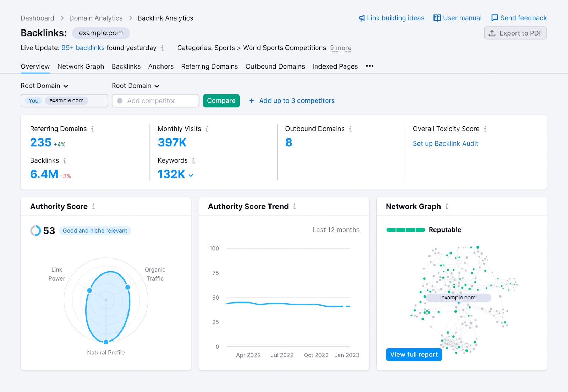
Task: Click the Reputable green rating bar
Action: click(405, 230)
